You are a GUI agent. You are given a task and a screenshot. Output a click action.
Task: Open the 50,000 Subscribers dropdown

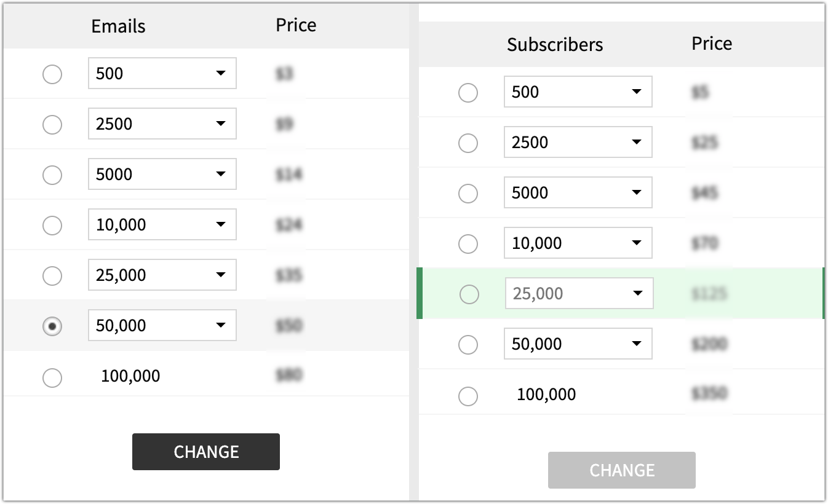(578, 344)
